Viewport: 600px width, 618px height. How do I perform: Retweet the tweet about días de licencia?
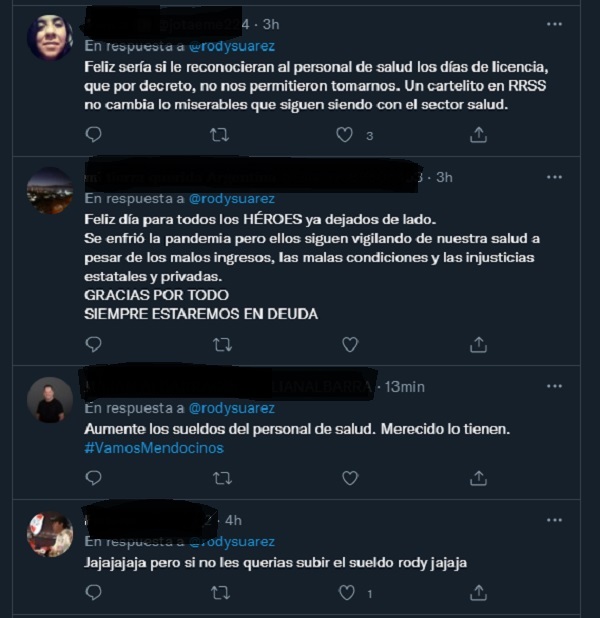(219, 135)
